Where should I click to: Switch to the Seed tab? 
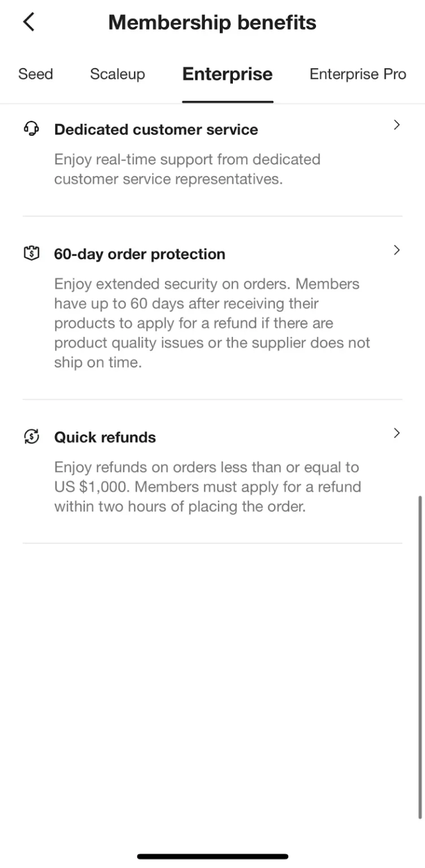36,74
